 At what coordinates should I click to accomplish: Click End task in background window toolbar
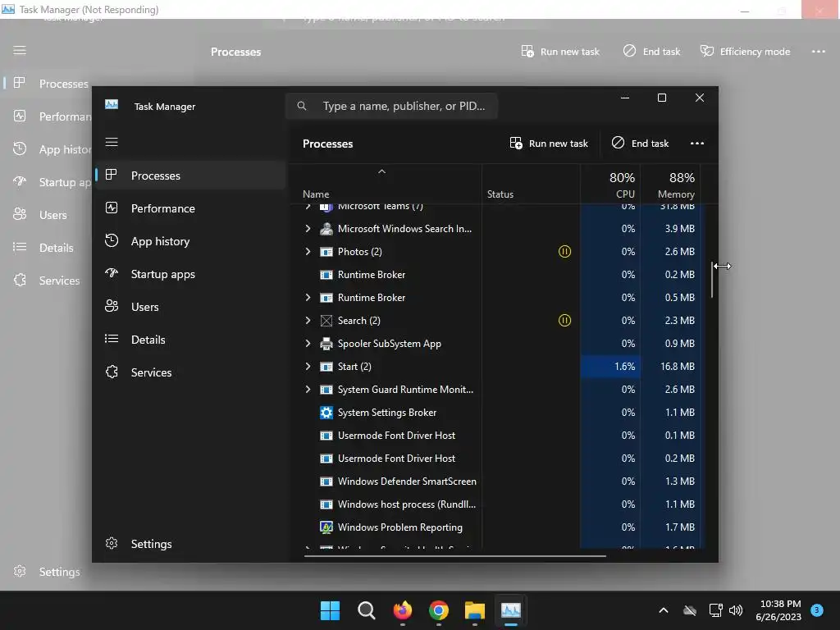coord(651,52)
